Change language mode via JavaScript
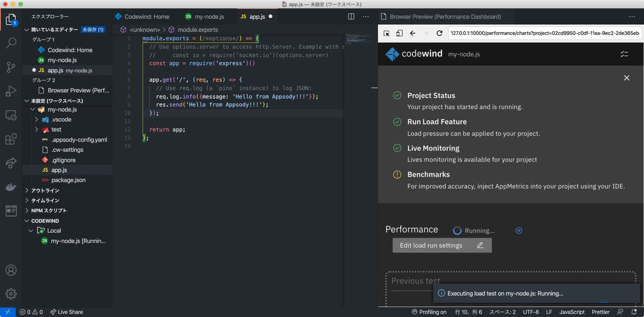 click(x=572, y=312)
